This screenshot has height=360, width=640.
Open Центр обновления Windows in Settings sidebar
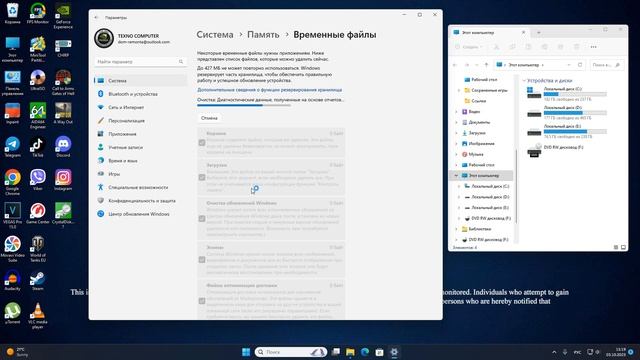pyautogui.click(x=140, y=214)
